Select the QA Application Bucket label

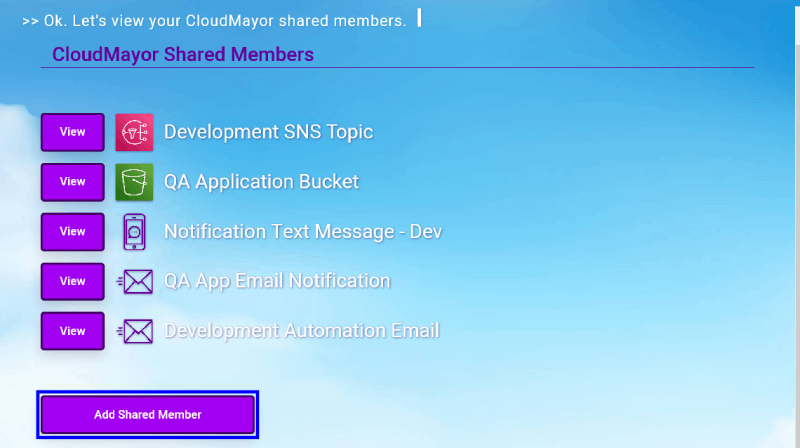click(261, 182)
